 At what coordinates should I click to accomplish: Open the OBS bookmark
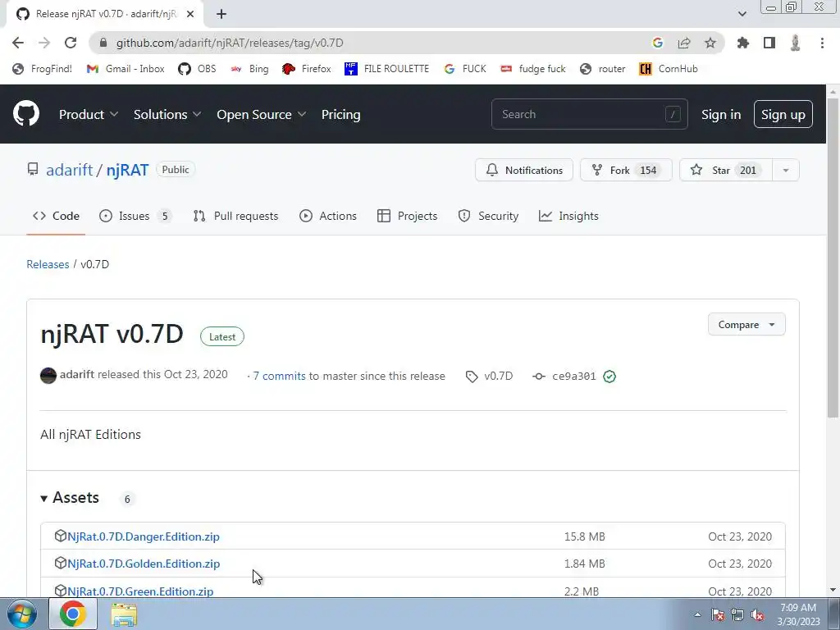(x=197, y=69)
